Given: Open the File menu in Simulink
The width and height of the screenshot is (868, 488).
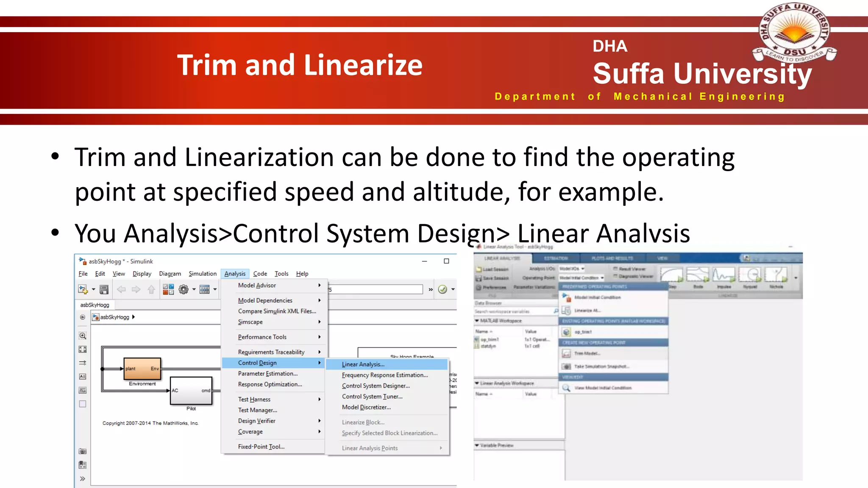Looking at the screenshot, I should coord(83,274).
